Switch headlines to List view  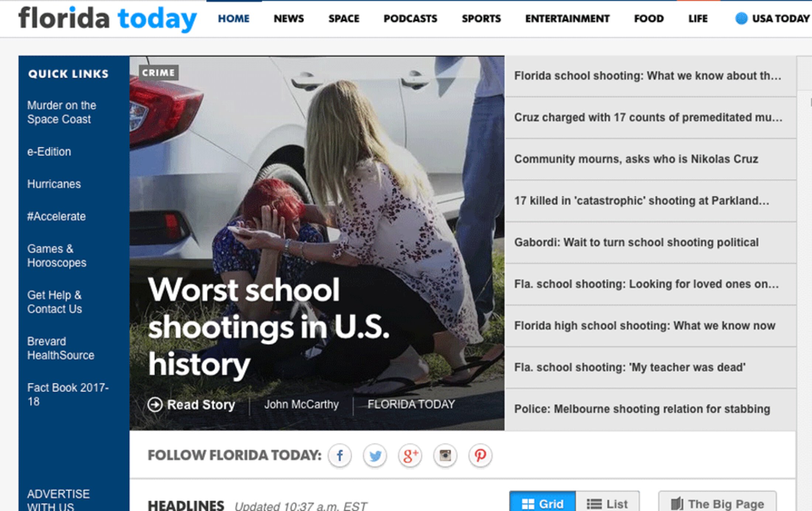(608, 503)
